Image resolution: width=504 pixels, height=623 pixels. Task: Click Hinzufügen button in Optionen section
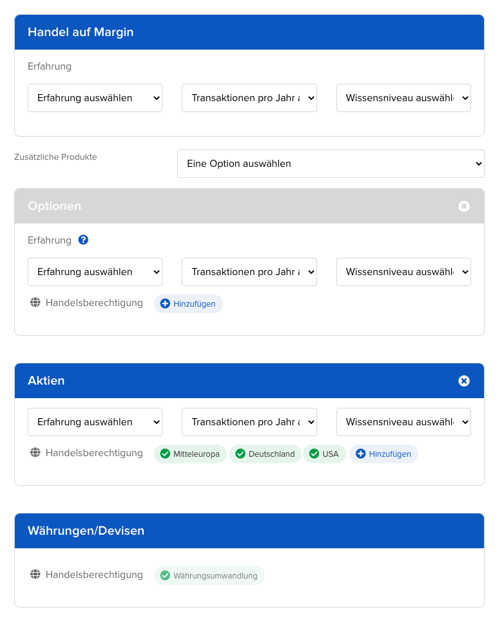[x=188, y=304]
